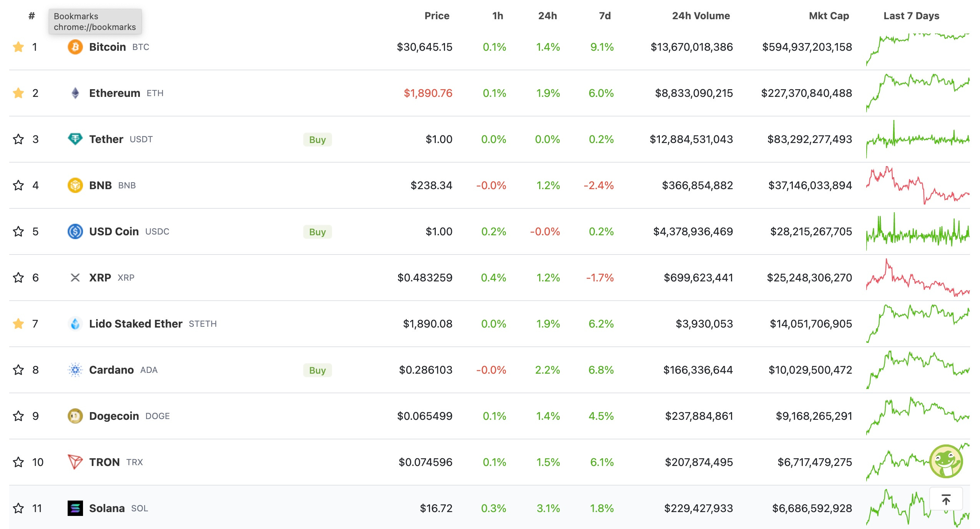980x529 pixels.
Task: Click Dogecoin price $0.065499
Action: 425,416
